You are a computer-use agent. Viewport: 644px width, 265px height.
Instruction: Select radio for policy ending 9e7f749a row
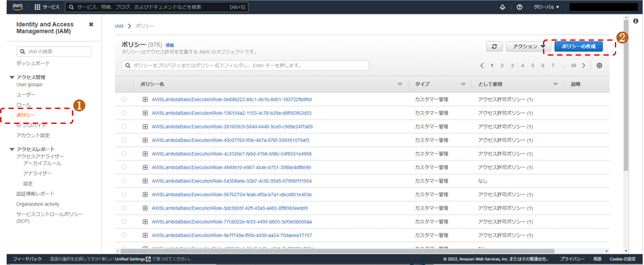(124, 235)
